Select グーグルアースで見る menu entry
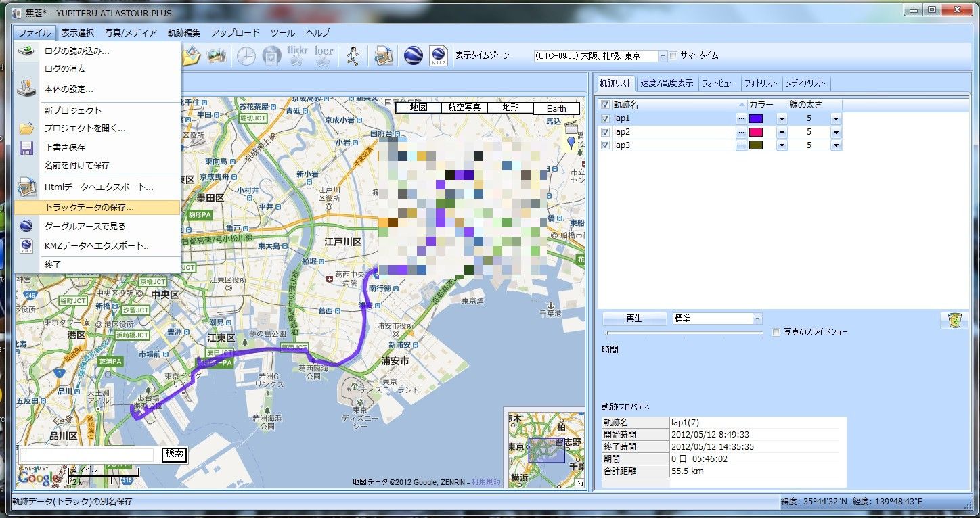 pos(97,226)
